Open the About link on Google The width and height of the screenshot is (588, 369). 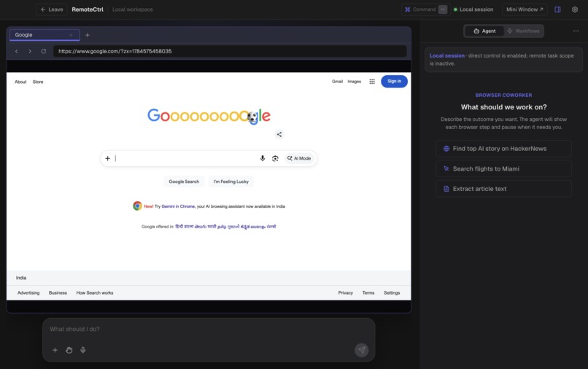tap(20, 82)
